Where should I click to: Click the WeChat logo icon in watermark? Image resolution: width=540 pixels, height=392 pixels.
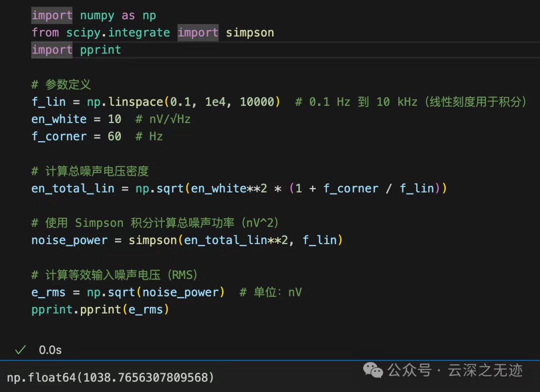click(373, 370)
